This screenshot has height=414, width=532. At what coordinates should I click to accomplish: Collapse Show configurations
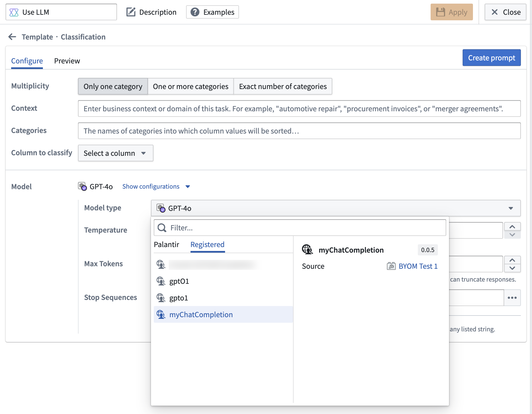point(151,186)
